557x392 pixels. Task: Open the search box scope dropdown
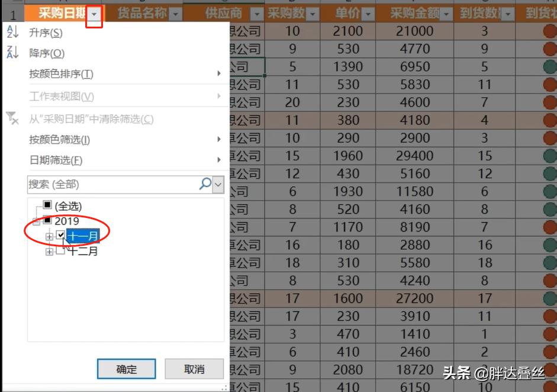[x=218, y=184]
